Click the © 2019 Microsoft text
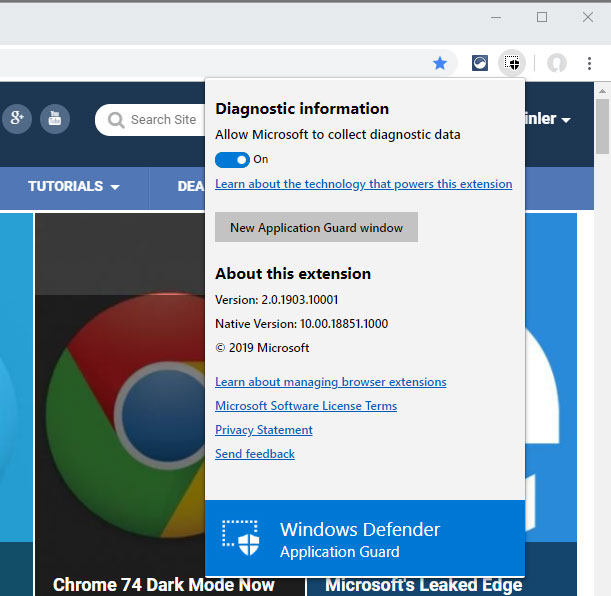 coord(262,347)
